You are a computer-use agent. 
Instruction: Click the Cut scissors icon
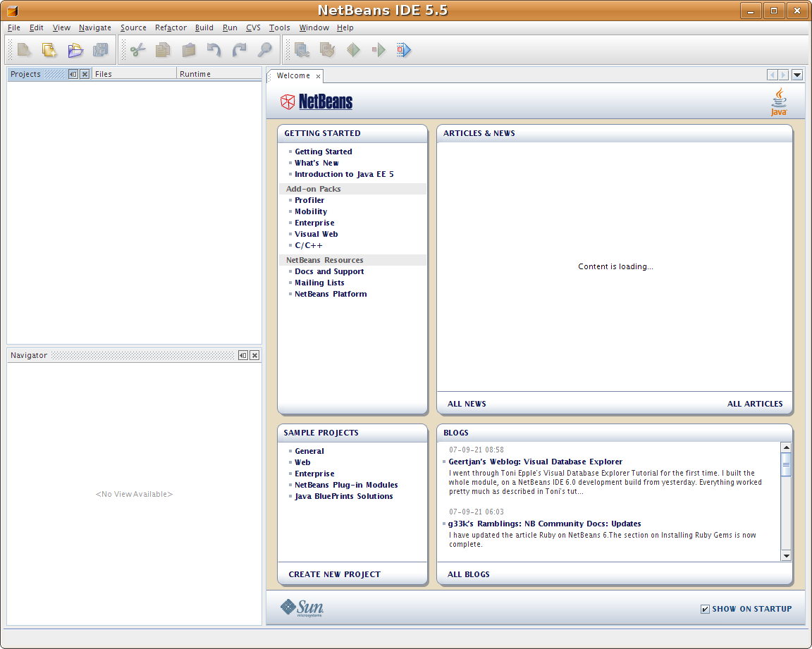(x=137, y=50)
